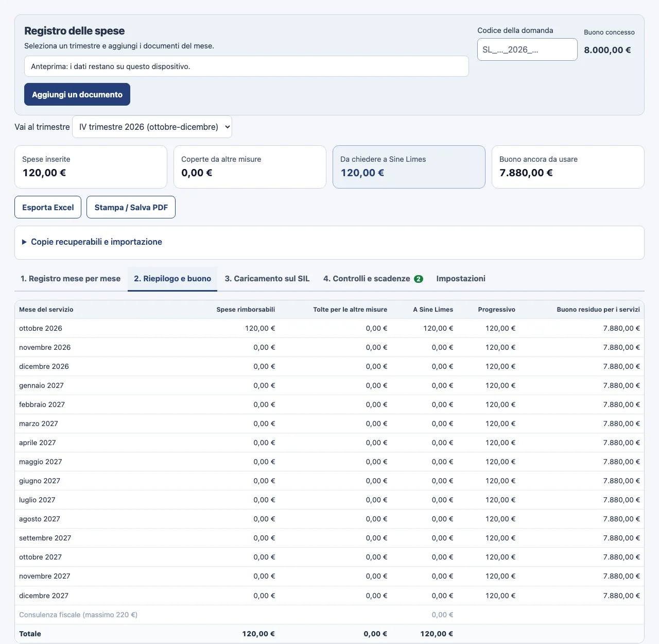This screenshot has width=659, height=644.
Task: Click the marzo 2027 row label
Action: [39, 423]
